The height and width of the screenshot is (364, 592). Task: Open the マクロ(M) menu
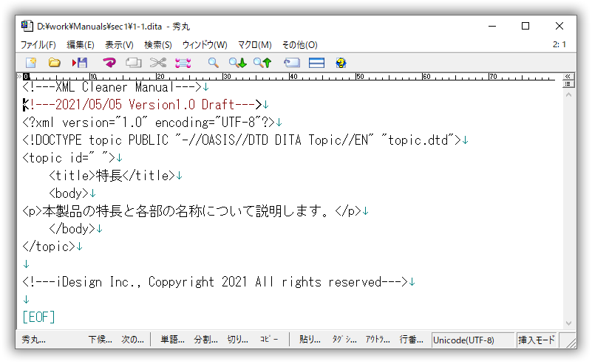click(x=255, y=45)
